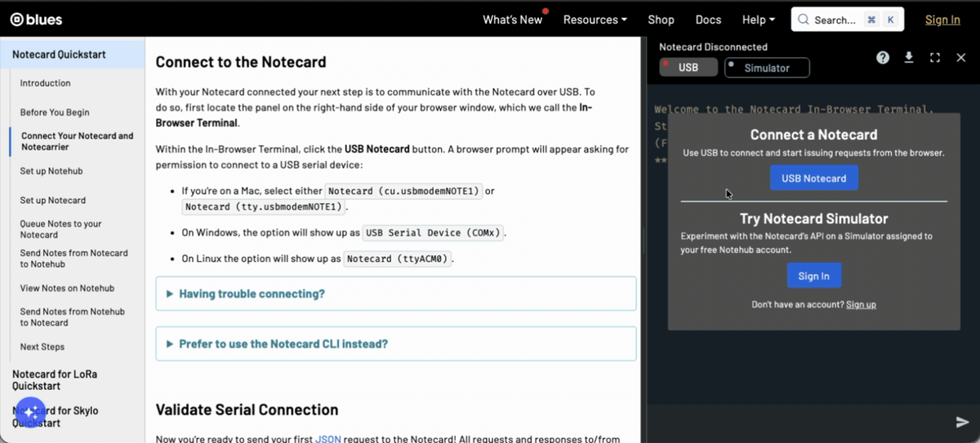This screenshot has width=980, height=443.
Task: Click the 'Try Notecard Simulator' heading
Action: click(x=814, y=219)
